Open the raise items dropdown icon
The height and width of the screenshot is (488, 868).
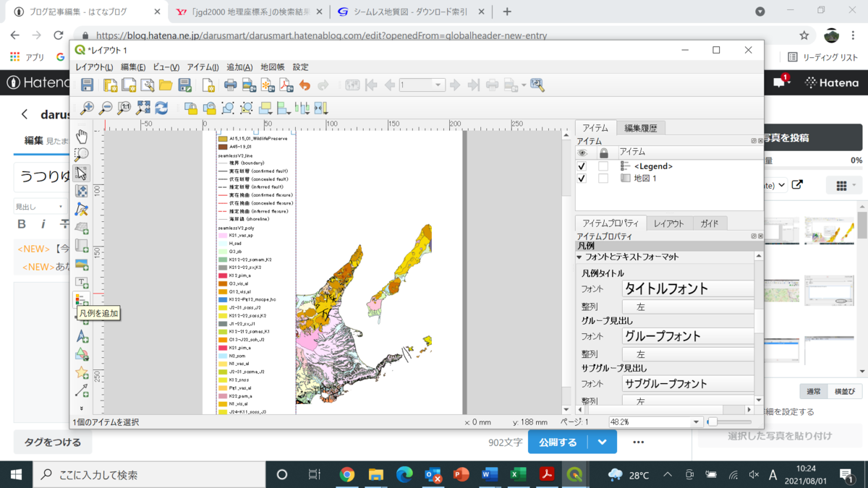tap(265, 108)
